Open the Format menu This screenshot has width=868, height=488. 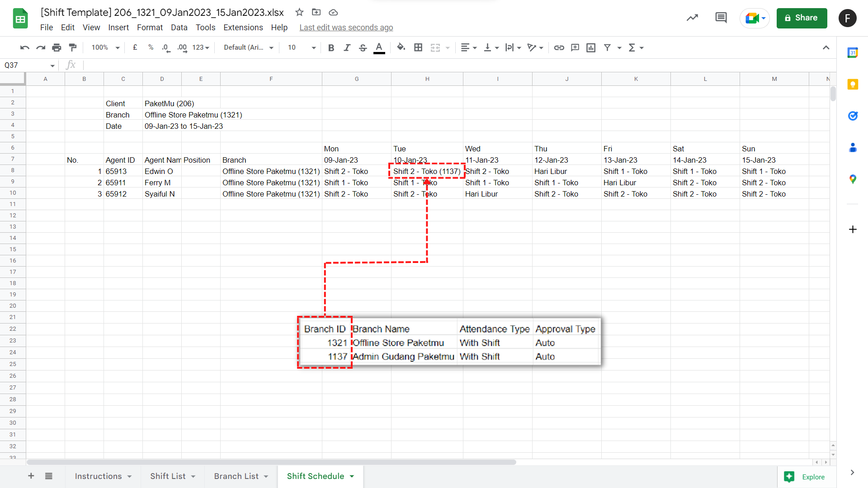(150, 28)
